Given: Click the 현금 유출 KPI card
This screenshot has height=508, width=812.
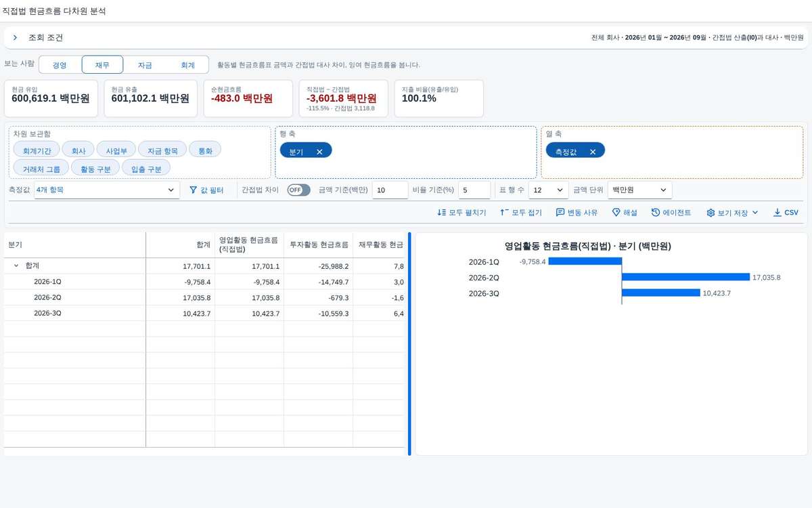Looking at the screenshot, I should (x=151, y=98).
